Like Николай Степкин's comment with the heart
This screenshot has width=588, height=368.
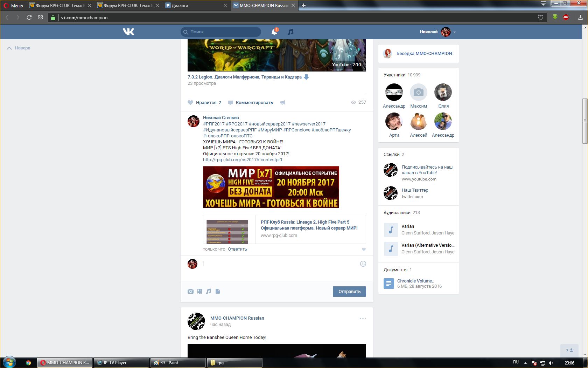pyautogui.click(x=364, y=250)
